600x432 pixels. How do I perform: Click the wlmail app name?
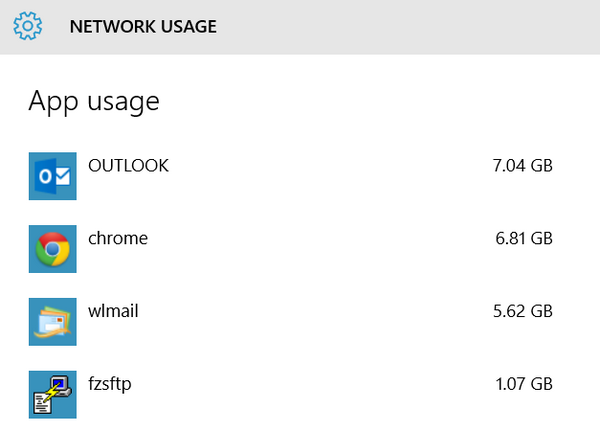(x=113, y=311)
